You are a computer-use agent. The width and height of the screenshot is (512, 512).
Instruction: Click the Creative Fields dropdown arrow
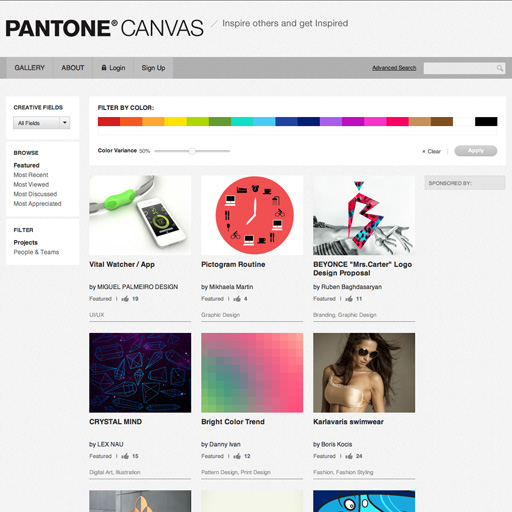(65, 123)
